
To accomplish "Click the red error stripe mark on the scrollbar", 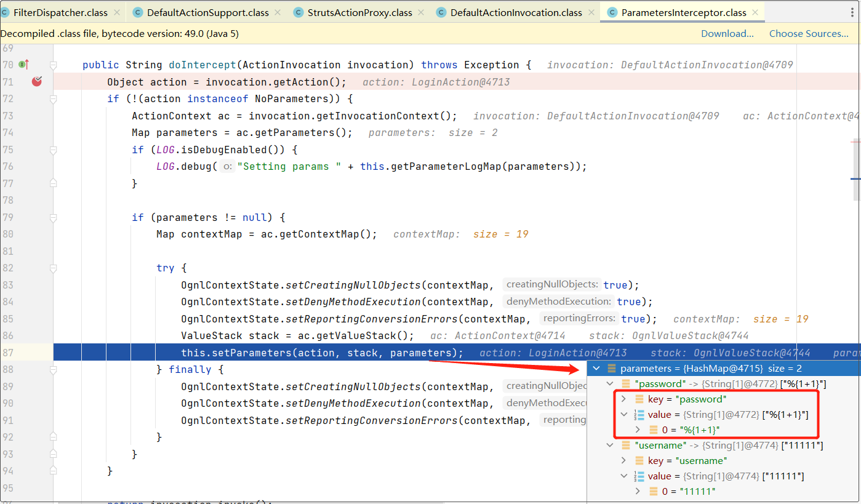I will click(855, 142).
